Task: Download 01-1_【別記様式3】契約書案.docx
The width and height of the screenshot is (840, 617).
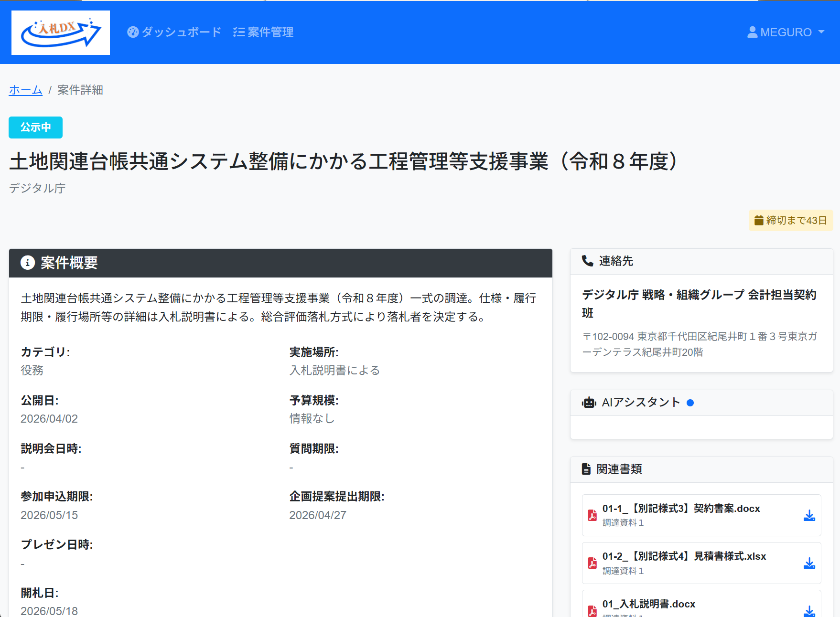Action: [809, 515]
